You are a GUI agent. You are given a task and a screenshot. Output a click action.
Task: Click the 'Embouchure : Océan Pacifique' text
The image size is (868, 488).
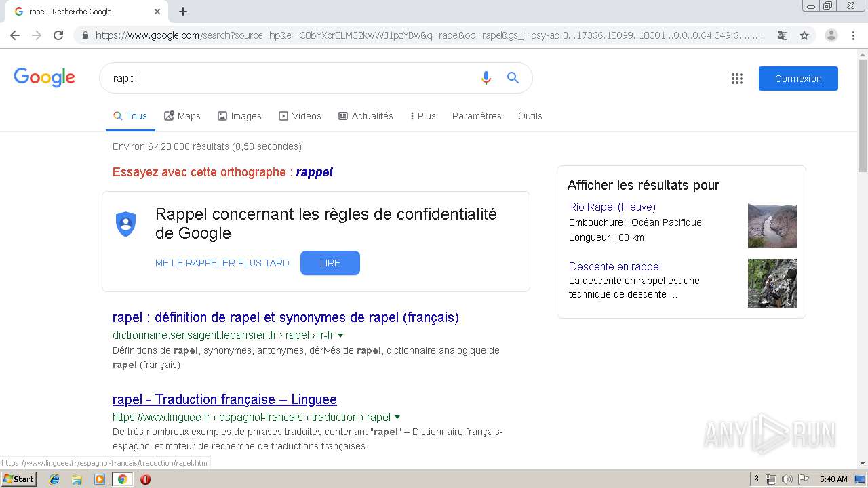(x=635, y=222)
